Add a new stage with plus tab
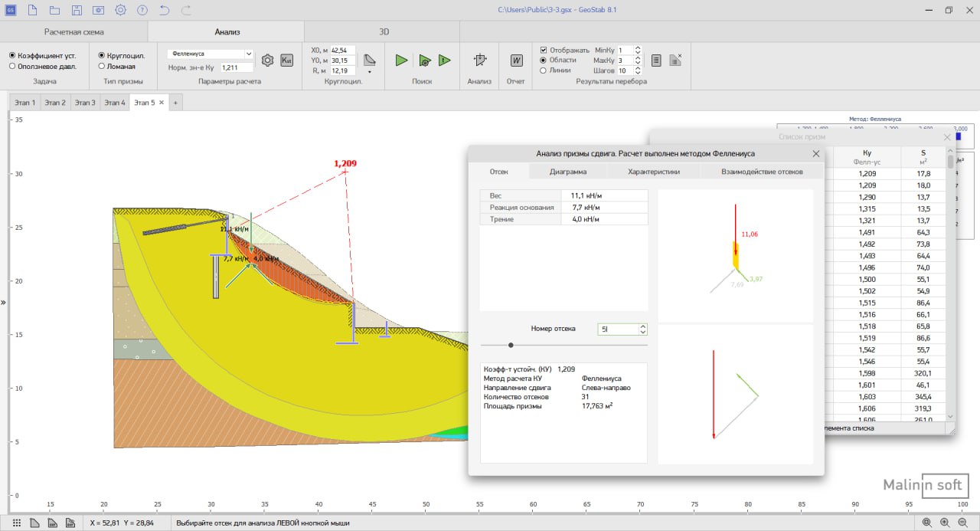The image size is (980, 531). 175,103
